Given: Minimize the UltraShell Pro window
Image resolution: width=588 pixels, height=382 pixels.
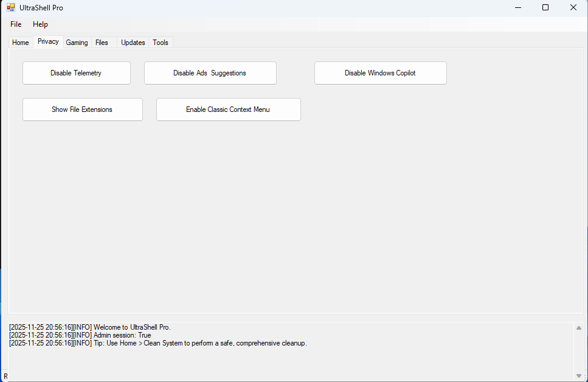Looking at the screenshot, I should [518, 7].
